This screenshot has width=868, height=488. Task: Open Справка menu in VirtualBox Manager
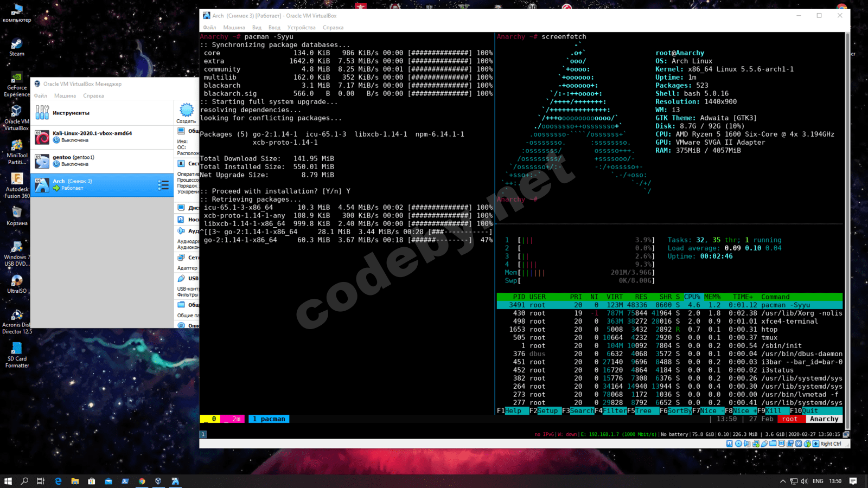click(93, 96)
